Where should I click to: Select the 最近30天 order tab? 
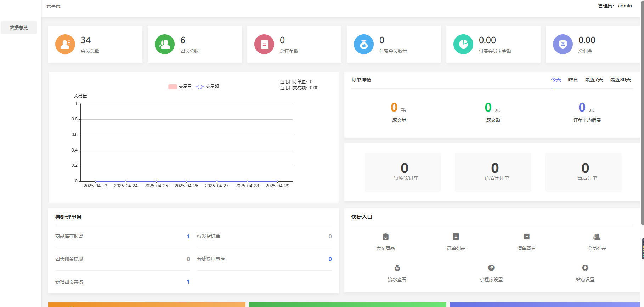(620, 80)
